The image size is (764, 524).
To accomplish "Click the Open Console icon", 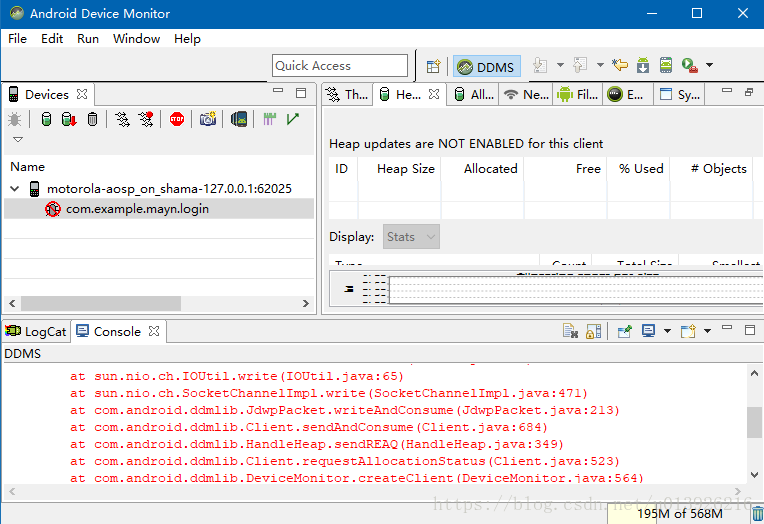I will coord(688,331).
